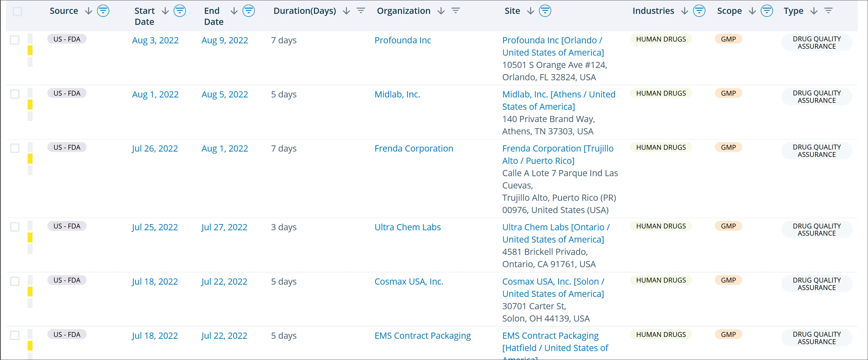The image size is (868, 360).
Task: Click the Duration(Days) filter lines icon
Action: (361, 11)
